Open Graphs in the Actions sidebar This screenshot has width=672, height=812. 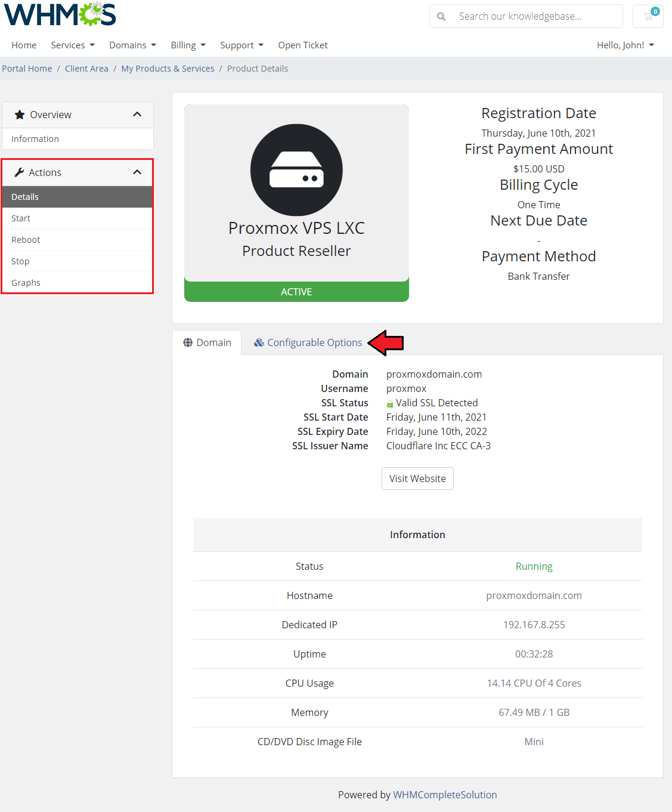pos(78,283)
